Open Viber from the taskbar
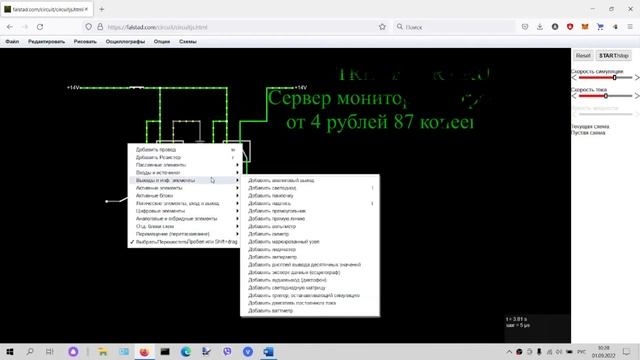Screen dimensions: 640x360 point(227,351)
